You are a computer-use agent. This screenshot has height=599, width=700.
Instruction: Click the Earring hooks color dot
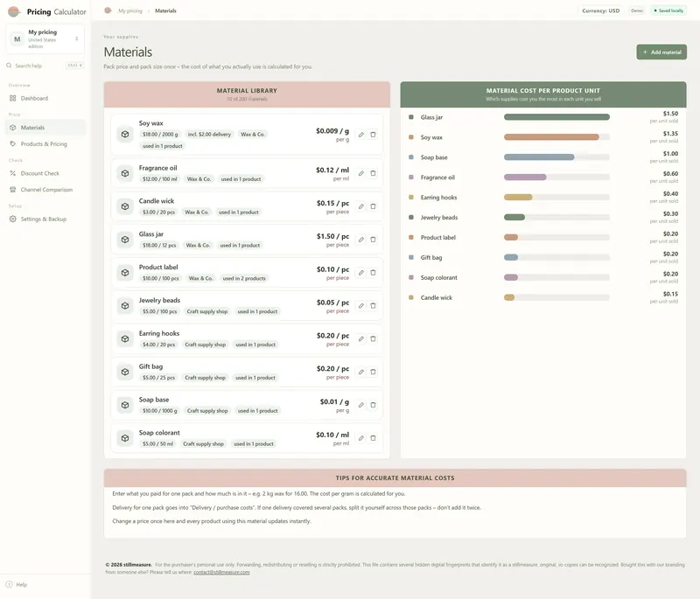pyautogui.click(x=410, y=197)
